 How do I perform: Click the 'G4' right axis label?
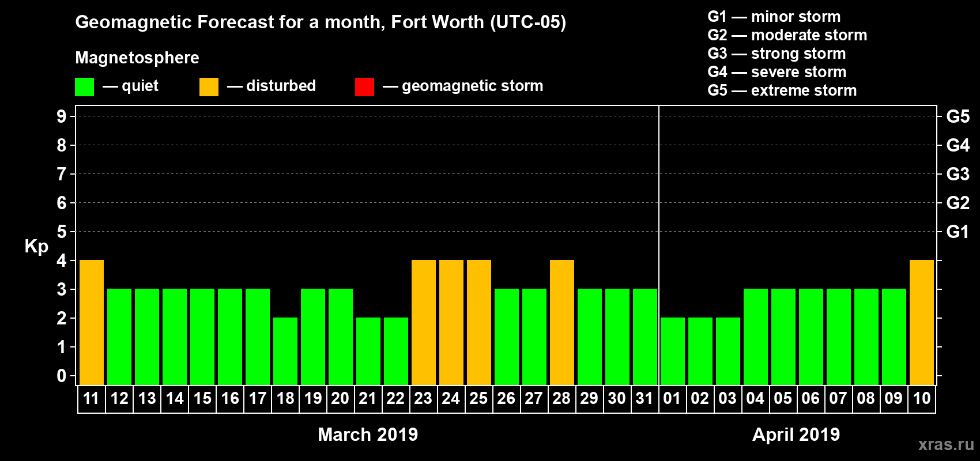(958, 145)
